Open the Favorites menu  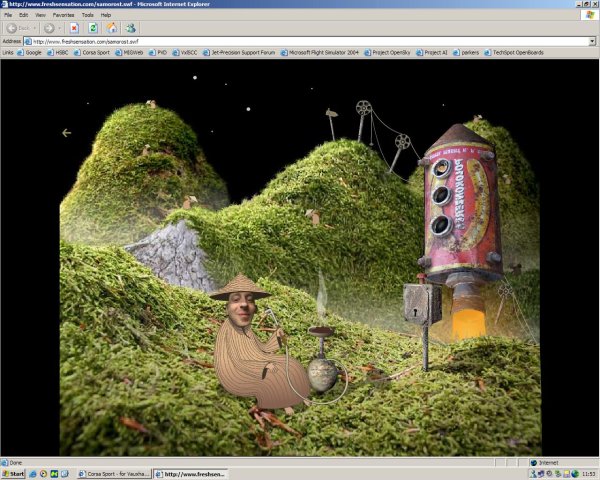click(63, 16)
